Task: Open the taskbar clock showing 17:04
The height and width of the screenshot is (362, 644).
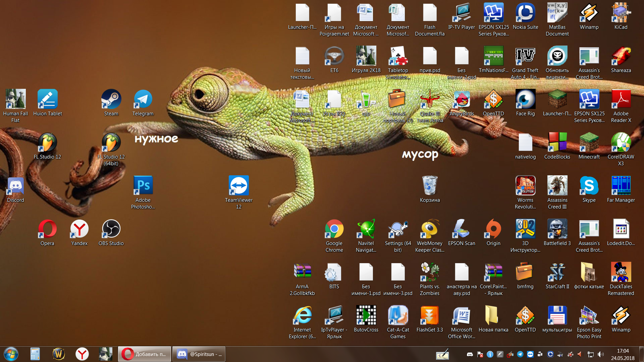Action: (x=623, y=354)
